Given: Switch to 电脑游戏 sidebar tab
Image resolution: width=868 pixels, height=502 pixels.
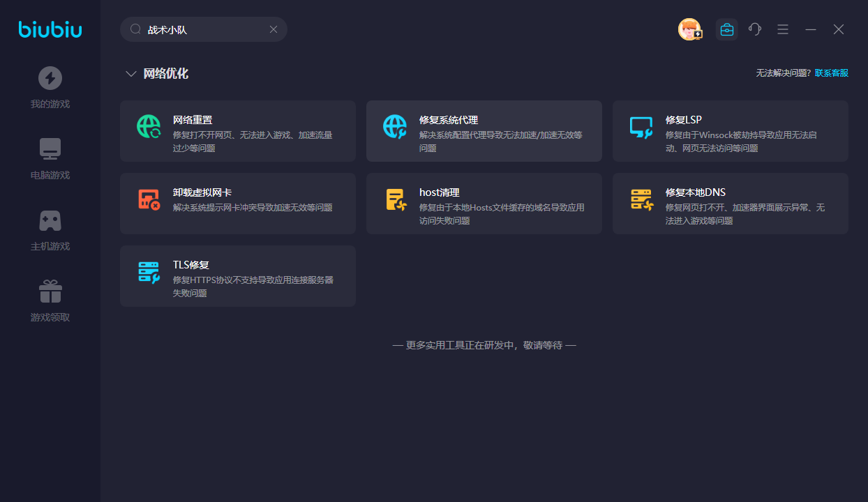Looking at the screenshot, I should (x=50, y=158).
